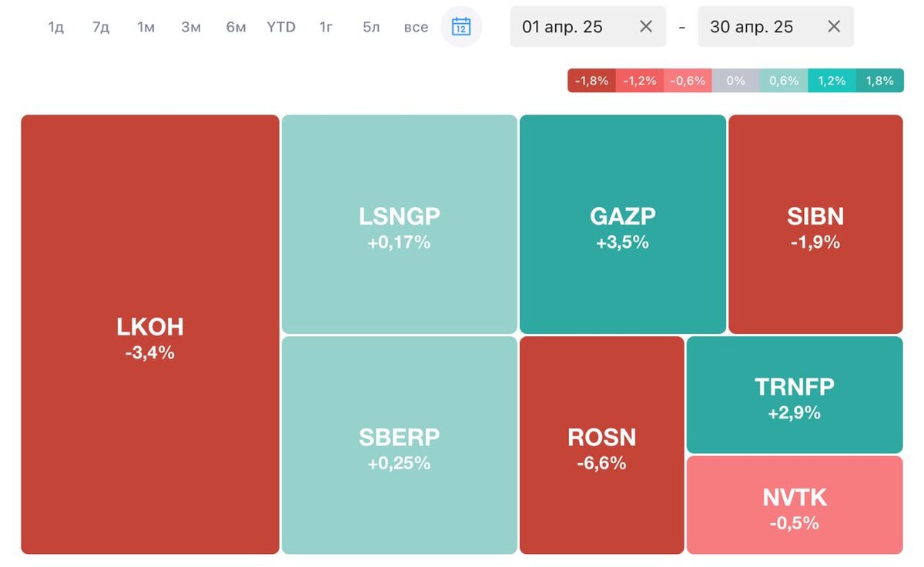924x567 pixels.
Task: Select the 7д period tab
Action: coord(101,27)
